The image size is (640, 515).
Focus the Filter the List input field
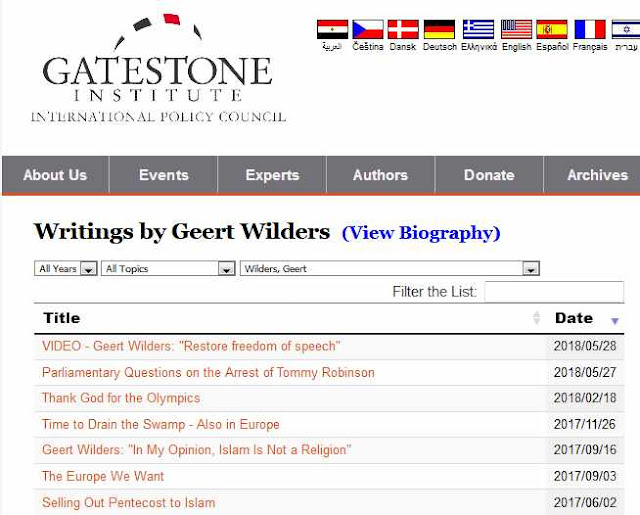[x=554, y=292]
